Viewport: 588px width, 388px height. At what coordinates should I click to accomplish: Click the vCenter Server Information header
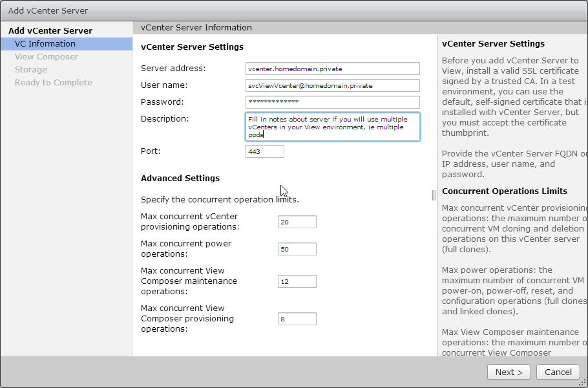pos(196,28)
